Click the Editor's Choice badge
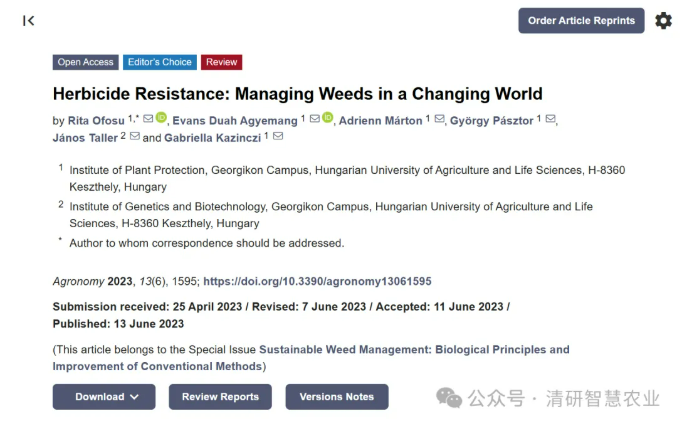692x425 pixels. (159, 62)
